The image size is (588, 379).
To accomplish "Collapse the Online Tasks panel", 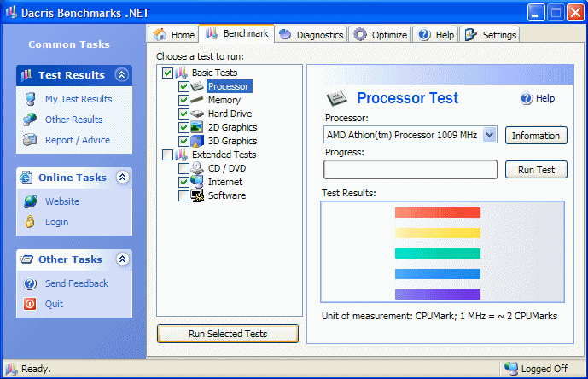I will [x=122, y=177].
